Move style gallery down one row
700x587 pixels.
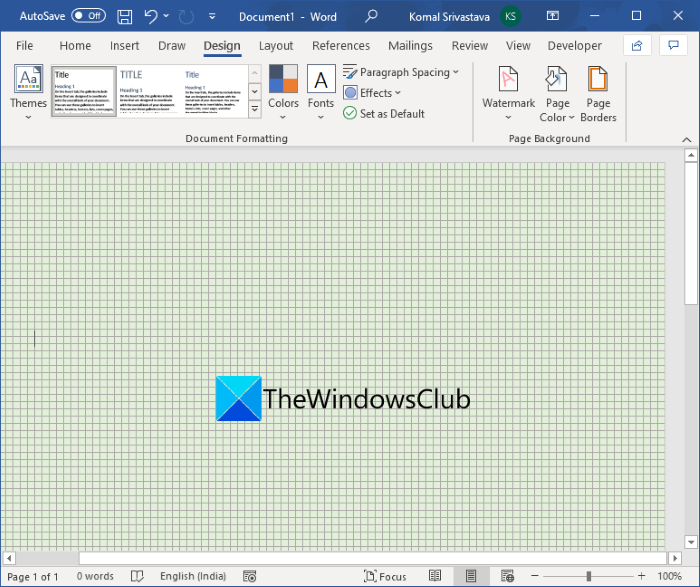254,92
